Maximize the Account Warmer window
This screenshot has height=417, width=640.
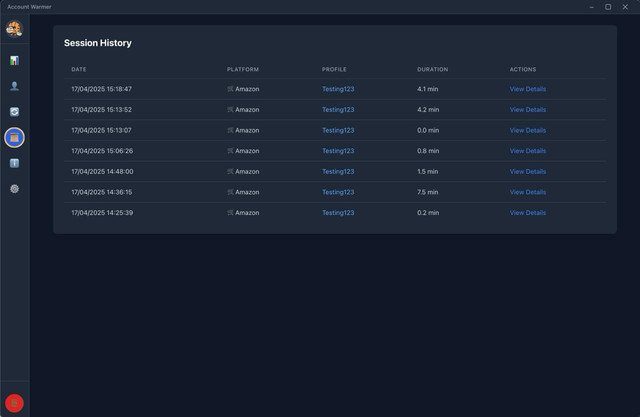[x=608, y=7]
